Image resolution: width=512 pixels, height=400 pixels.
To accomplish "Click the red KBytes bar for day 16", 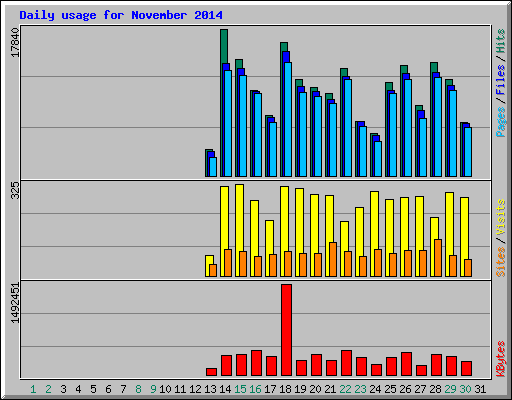I will click(256, 363).
